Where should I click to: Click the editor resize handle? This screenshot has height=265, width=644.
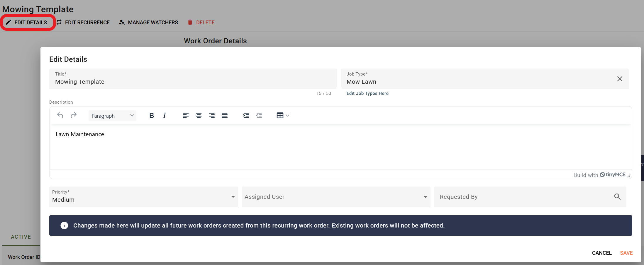(x=629, y=175)
